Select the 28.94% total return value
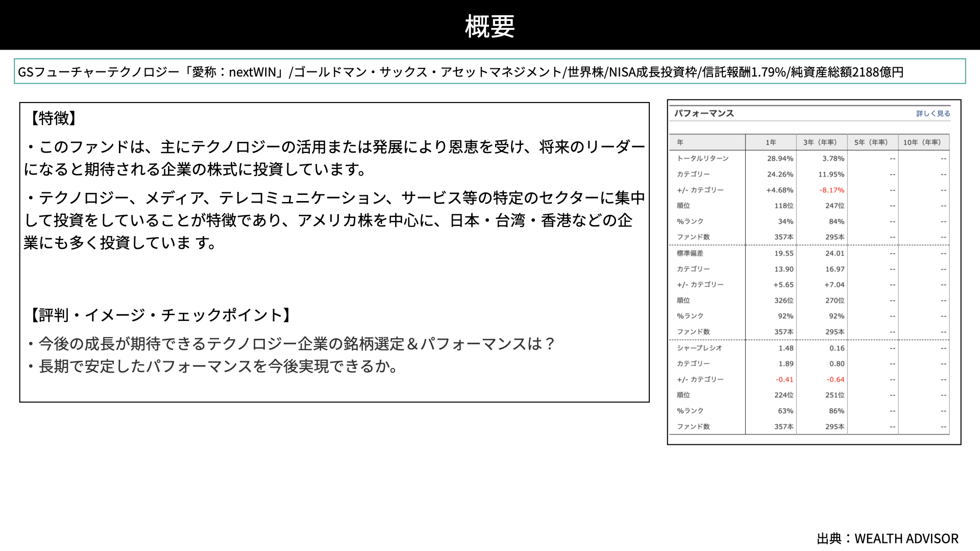The image size is (980, 551). pos(780,159)
